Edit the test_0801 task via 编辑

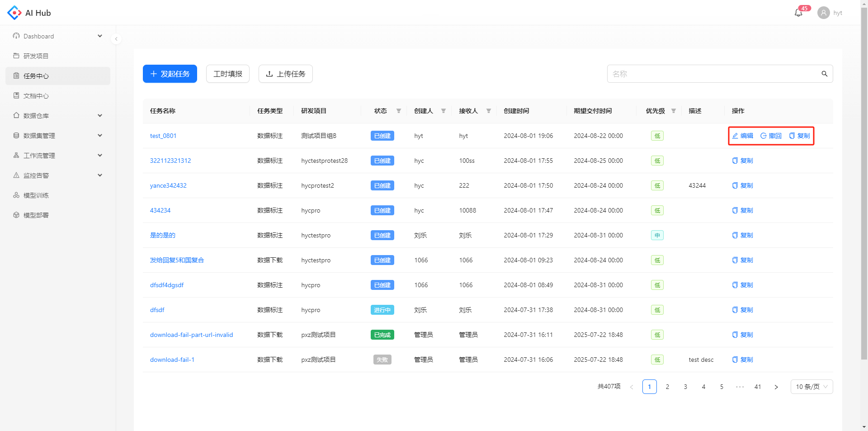point(743,136)
